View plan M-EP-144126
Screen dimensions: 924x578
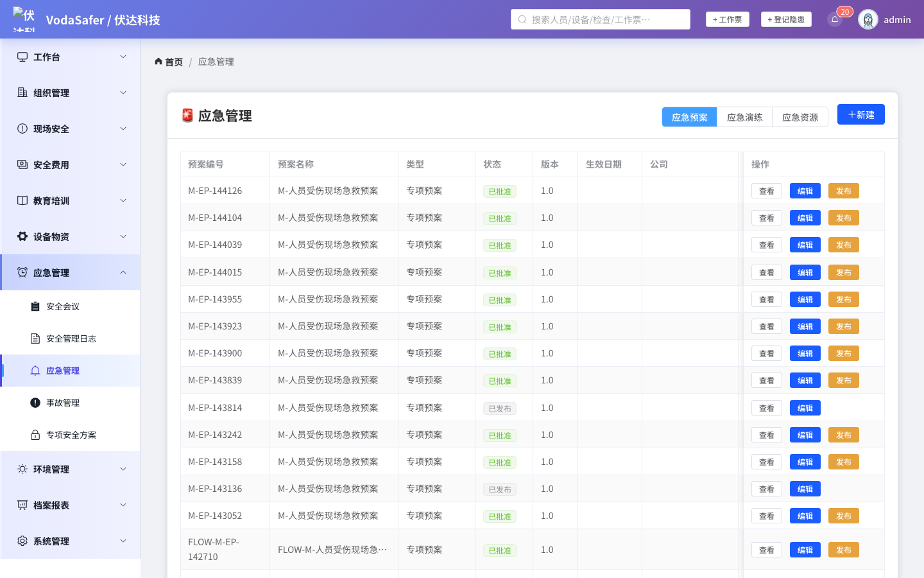click(x=767, y=191)
